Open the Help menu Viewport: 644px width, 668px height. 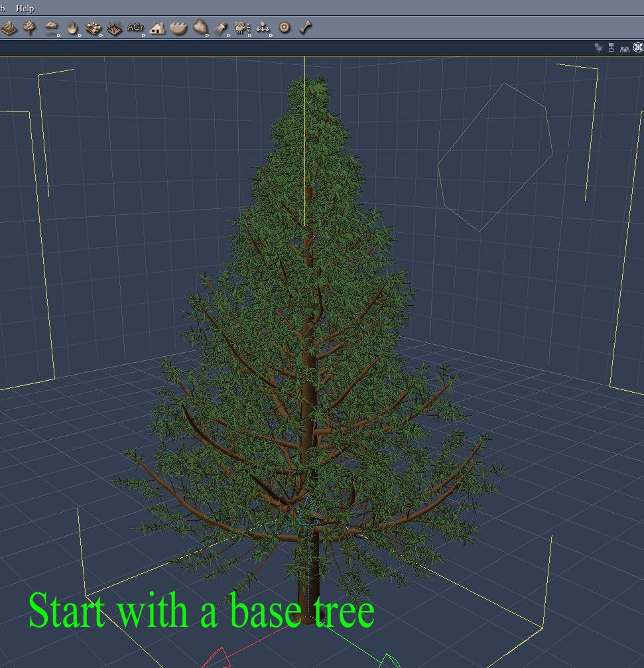pyautogui.click(x=25, y=8)
